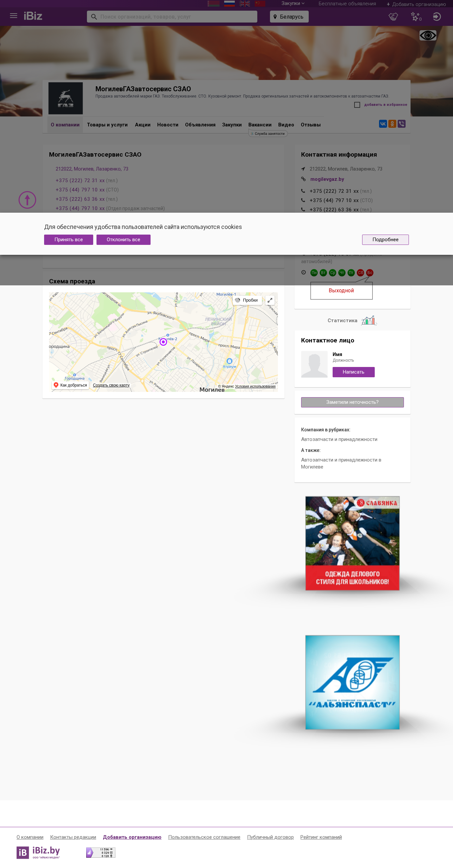The width and height of the screenshot is (453, 868).
Task: Accept all cookies with Принять все
Action: 68,240
